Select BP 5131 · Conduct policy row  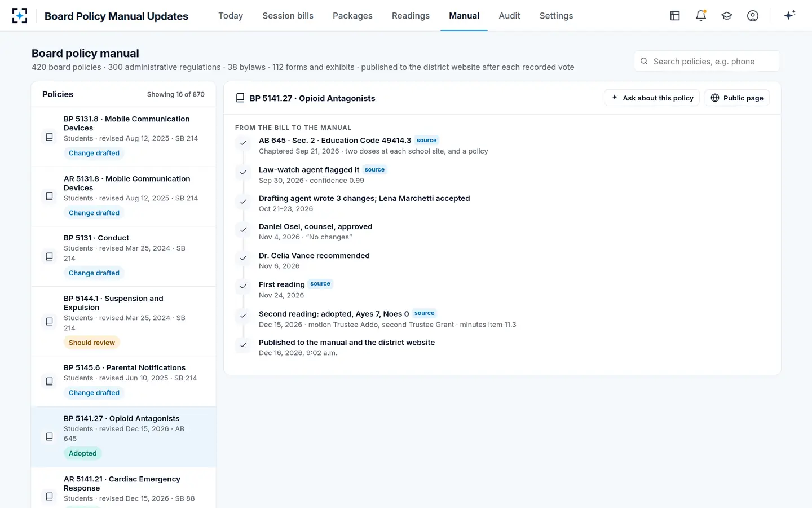coord(123,256)
